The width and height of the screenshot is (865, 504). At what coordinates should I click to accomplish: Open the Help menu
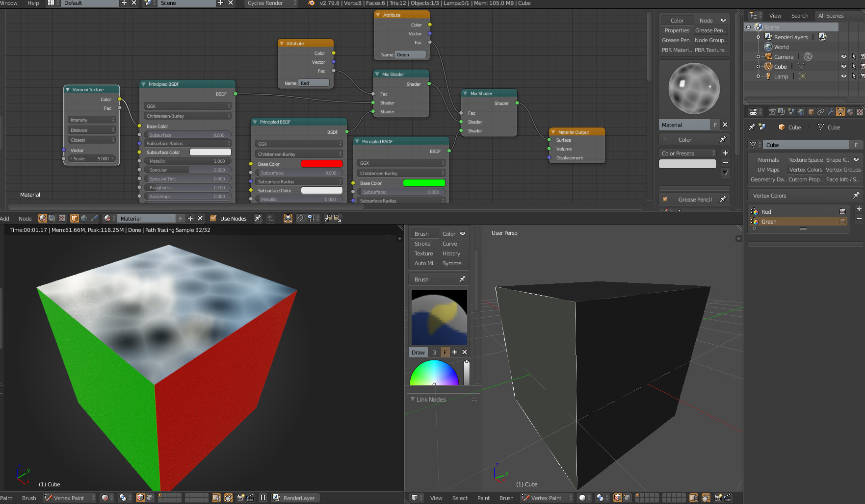(x=33, y=3)
